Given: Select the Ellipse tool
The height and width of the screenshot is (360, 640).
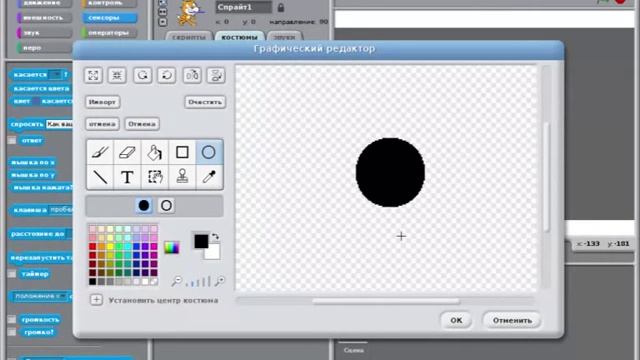Looking at the screenshot, I should [209, 152].
